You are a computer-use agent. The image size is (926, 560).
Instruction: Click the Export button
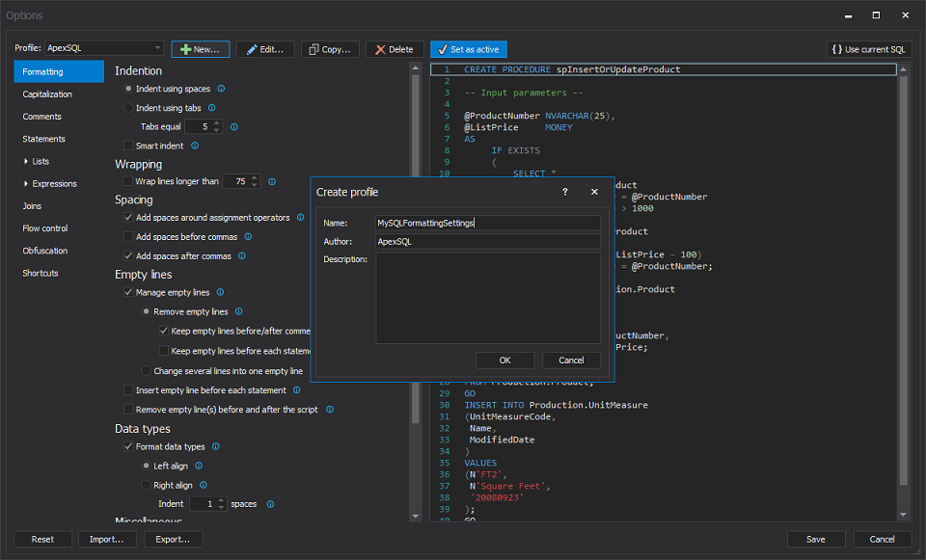point(174,539)
